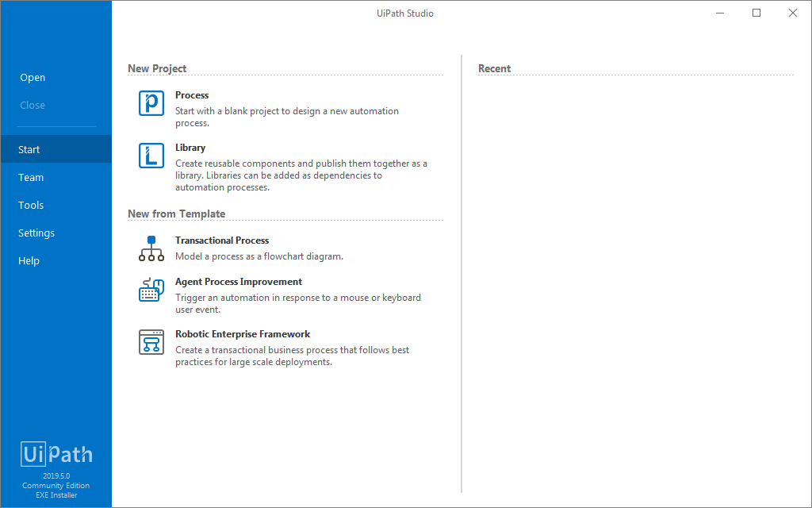Screen dimensions: 812x508
Task: Click the Library description about reusable components
Action: (x=301, y=175)
